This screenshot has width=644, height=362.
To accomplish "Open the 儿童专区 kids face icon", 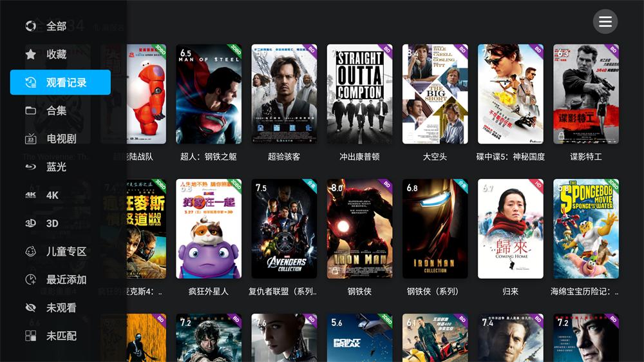I will pos(31,251).
